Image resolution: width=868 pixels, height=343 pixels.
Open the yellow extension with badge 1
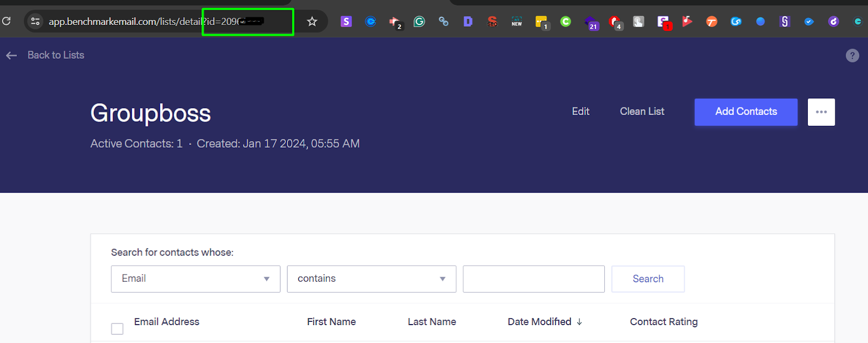(x=541, y=22)
